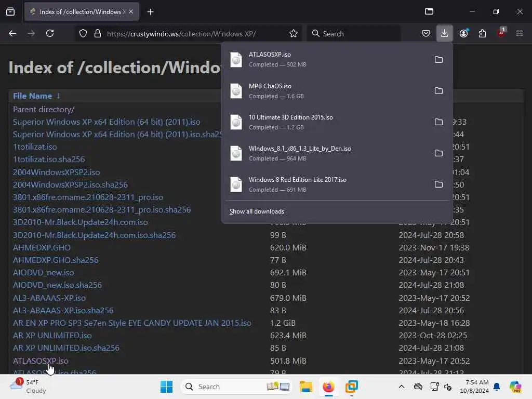
Task: Open the Firefox account menu
Action: coord(464,33)
